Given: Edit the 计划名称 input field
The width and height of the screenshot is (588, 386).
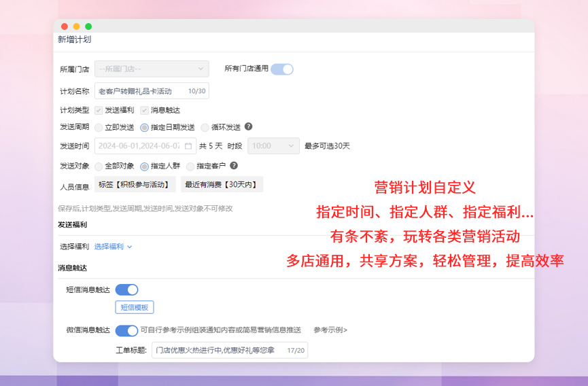Looking at the screenshot, I should (152, 91).
